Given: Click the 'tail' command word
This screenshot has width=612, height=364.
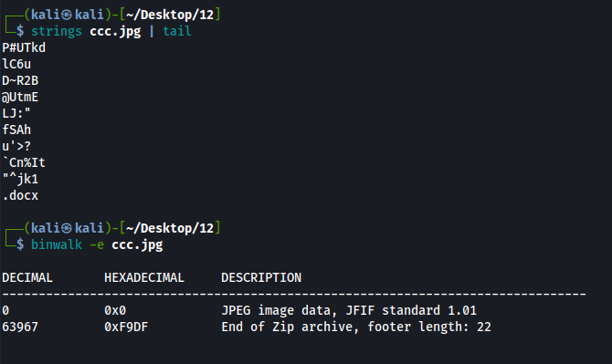Looking at the screenshot, I should click(x=177, y=31).
